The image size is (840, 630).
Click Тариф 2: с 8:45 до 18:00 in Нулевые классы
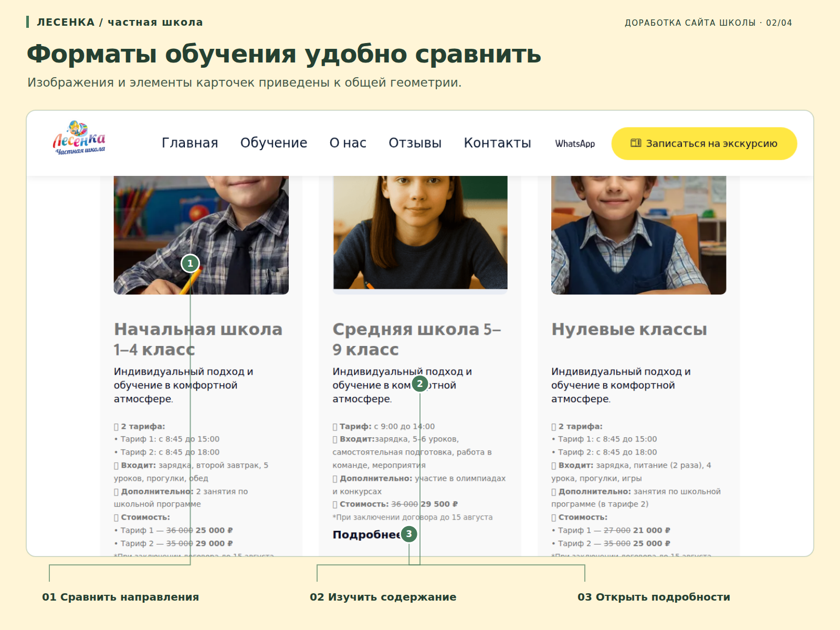(x=604, y=452)
